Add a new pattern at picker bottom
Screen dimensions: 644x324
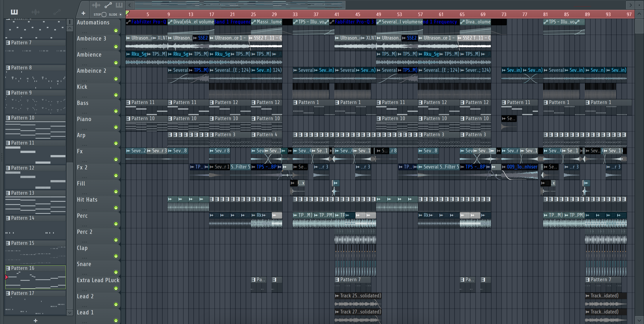pos(36,320)
